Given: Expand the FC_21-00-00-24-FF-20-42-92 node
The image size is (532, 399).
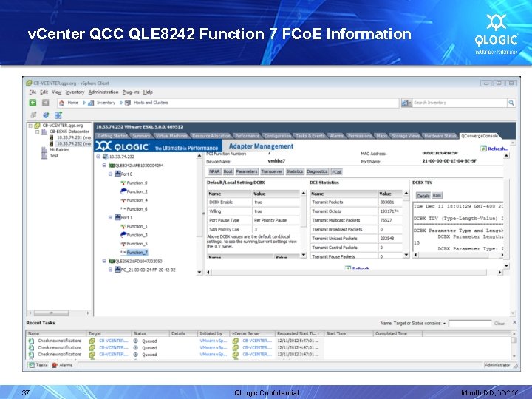Looking at the screenshot, I should click(x=110, y=270).
